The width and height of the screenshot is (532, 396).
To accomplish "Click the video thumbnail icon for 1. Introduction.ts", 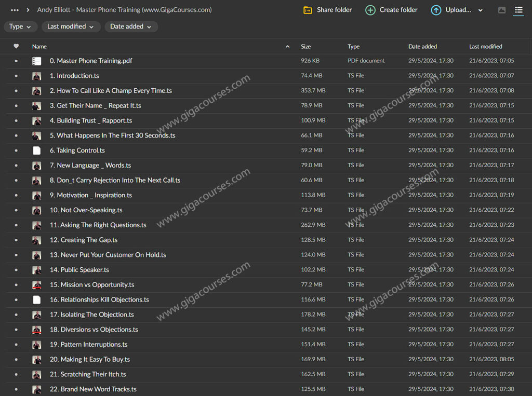I will coord(37,76).
